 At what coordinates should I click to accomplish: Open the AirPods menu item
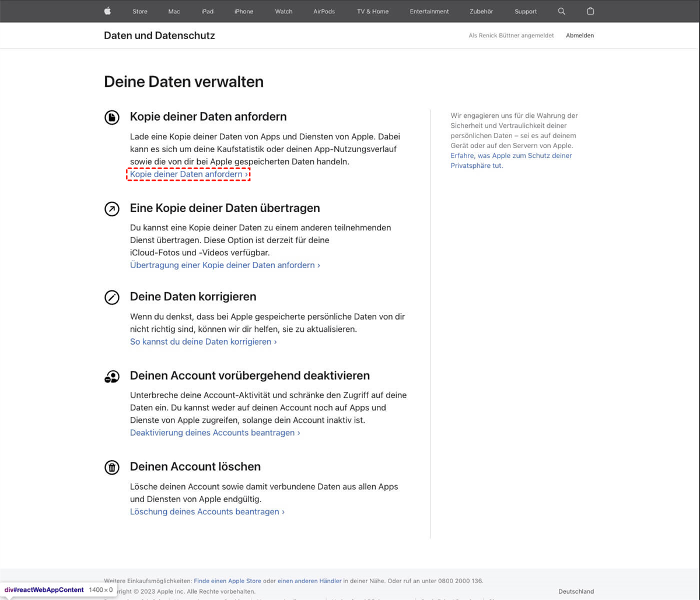[324, 12]
